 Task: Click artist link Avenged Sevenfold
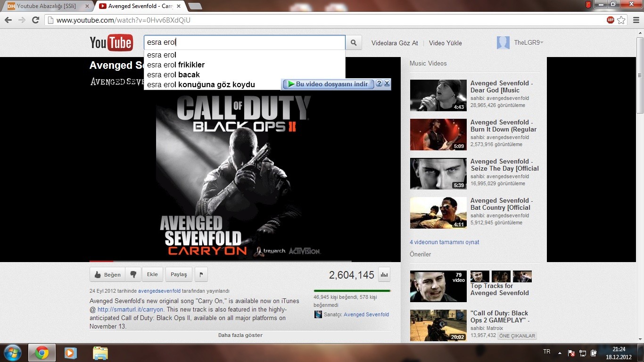pos(366,314)
